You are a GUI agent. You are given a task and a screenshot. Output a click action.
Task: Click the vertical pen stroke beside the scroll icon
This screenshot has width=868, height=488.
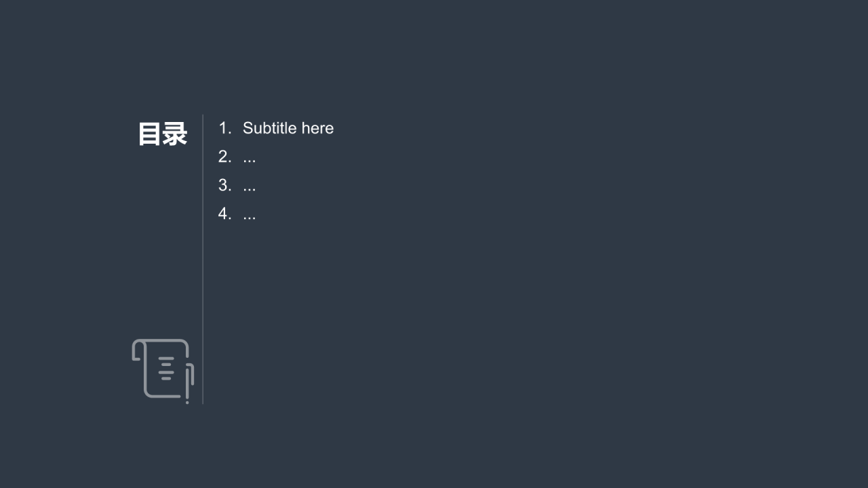189,380
